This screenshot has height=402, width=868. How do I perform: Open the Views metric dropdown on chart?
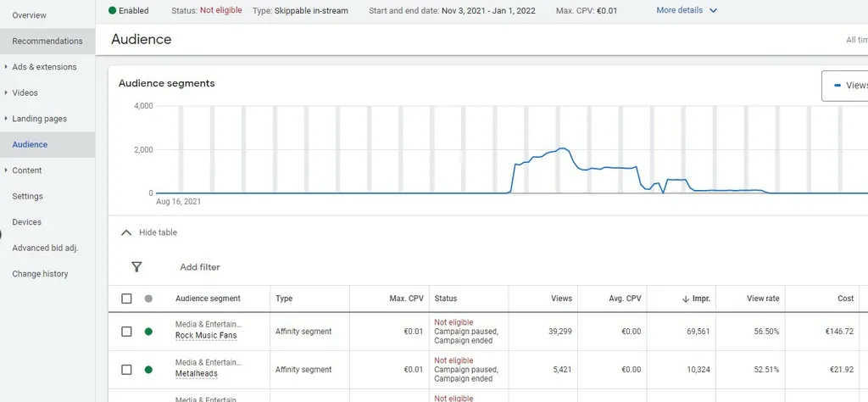[x=849, y=86]
